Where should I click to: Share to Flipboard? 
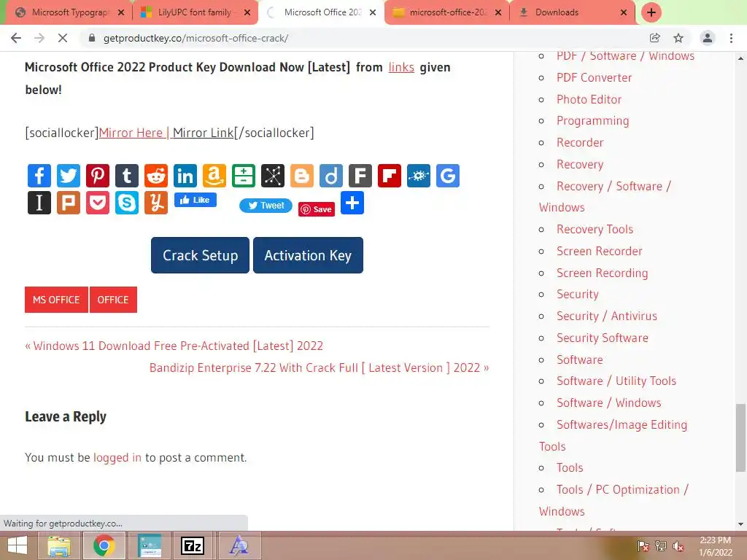[x=390, y=176]
